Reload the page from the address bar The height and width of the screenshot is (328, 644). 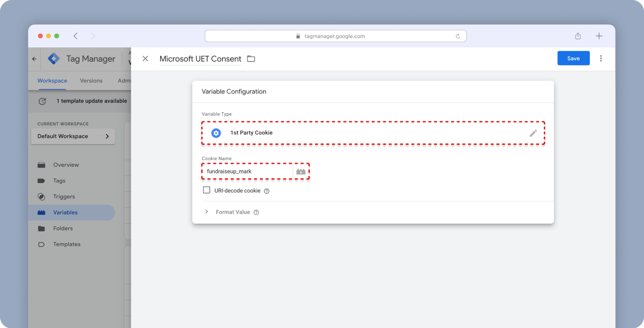pyautogui.click(x=458, y=36)
